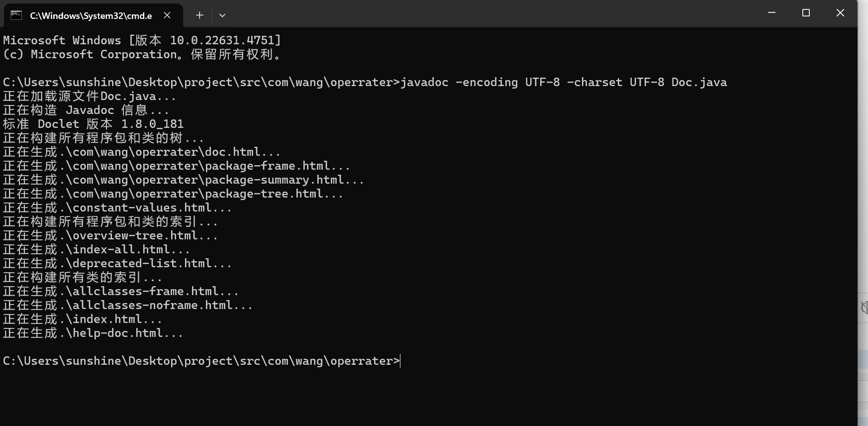Click the Microsoft Windows version line

142,40
